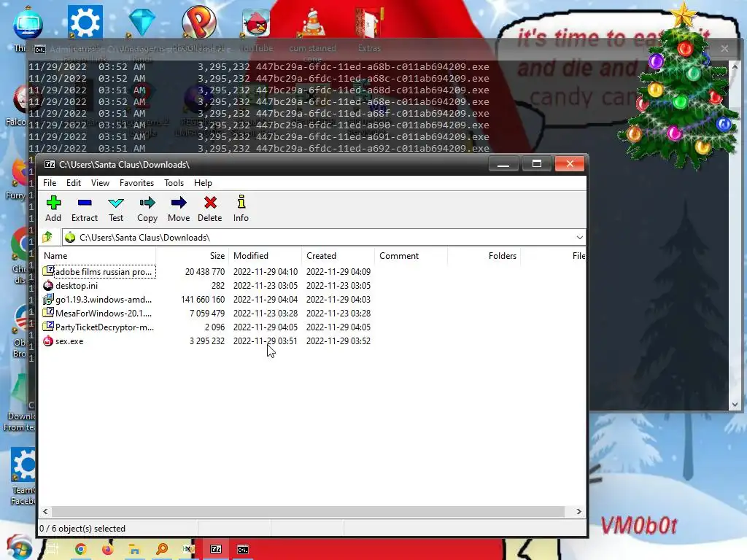The width and height of the screenshot is (747, 560).
Task: Sort by the Size column header
Action: [x=193, y=256]
